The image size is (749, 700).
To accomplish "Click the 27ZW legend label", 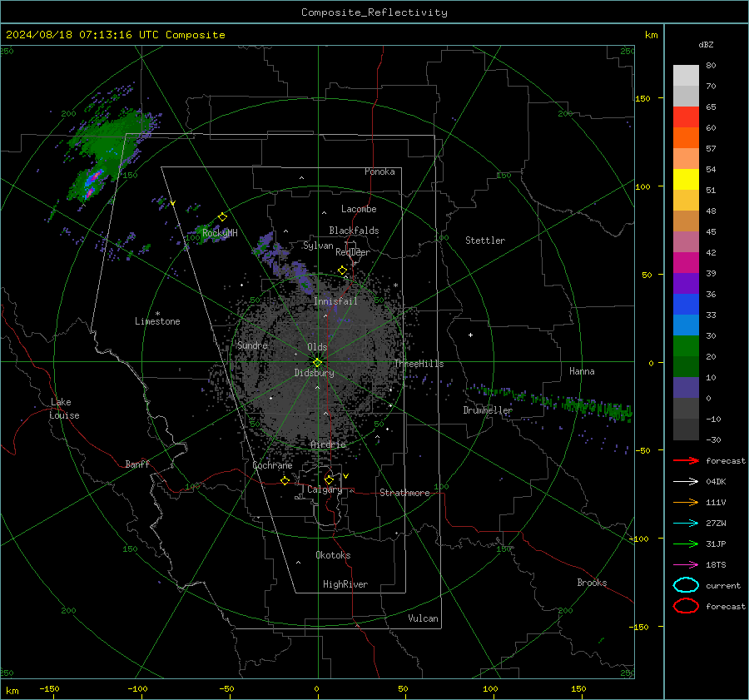I will pyautogui.click(x=716, y=524).
